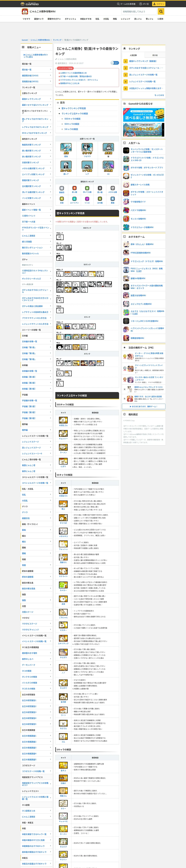Open リセマラ in top navigation
This screenshot has width=186, height=868.
click(26, 19)
